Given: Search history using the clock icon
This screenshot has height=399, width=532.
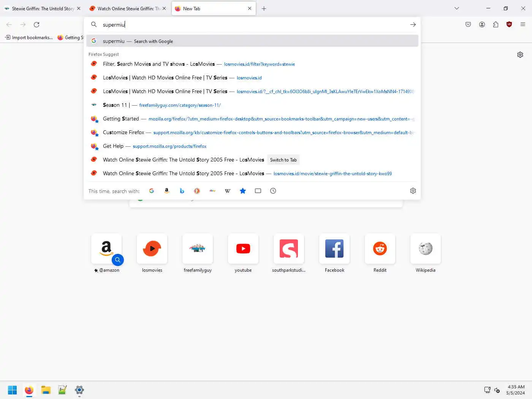Looking at the screenshot, I should pyautogui.click(x=273, y=191).
